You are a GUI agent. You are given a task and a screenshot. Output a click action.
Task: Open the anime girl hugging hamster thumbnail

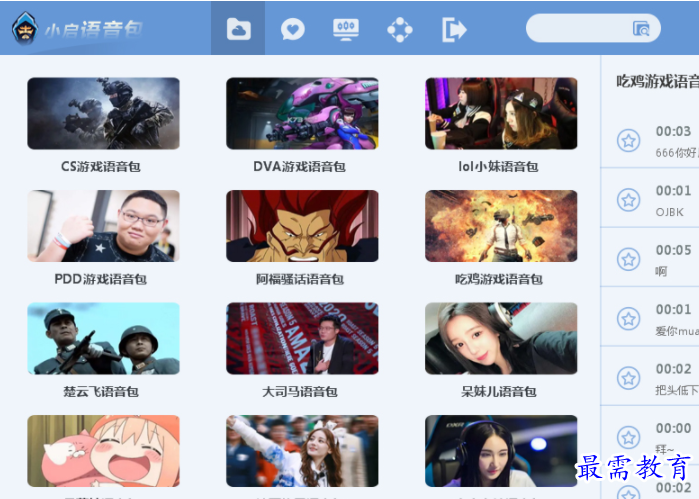pyautogui.click(x=103, y=451)
